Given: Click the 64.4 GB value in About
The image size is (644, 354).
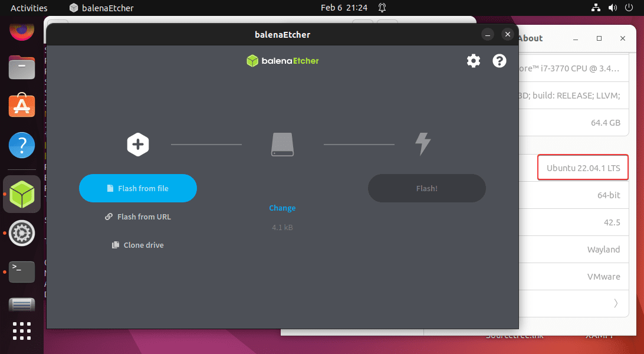Looking at the screenshot, I should pyautogui.click(x=606, y=122).
